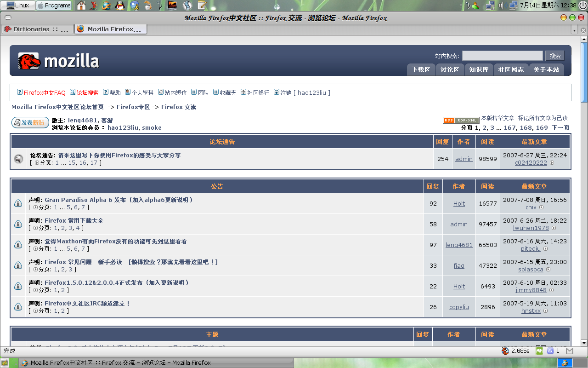Jump to latest post by lwuhen1978
Image resolution: width=588 pixels, height=368 pixels.
pyautogui.click(x=554, y=228)
